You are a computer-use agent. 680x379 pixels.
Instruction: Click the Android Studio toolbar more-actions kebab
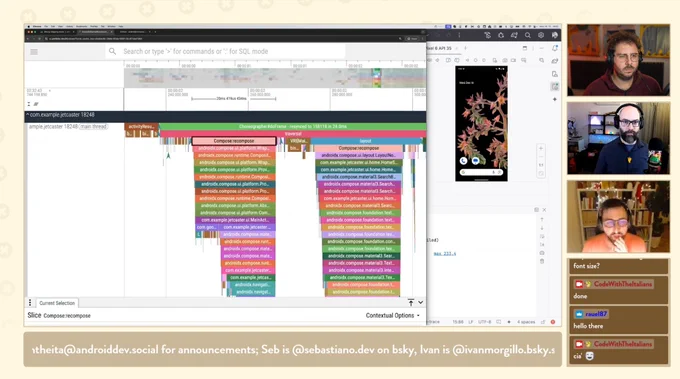(459, 36)
